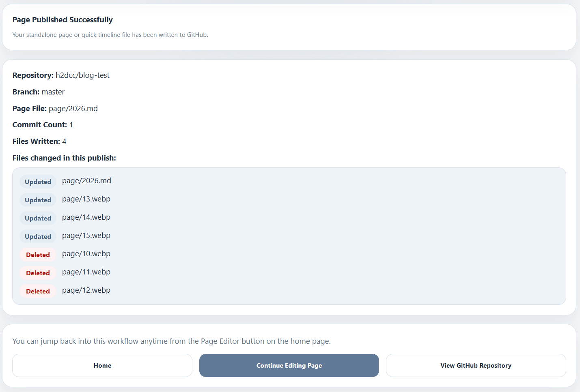Select the page/15.webp file entry

pos(86,236)
